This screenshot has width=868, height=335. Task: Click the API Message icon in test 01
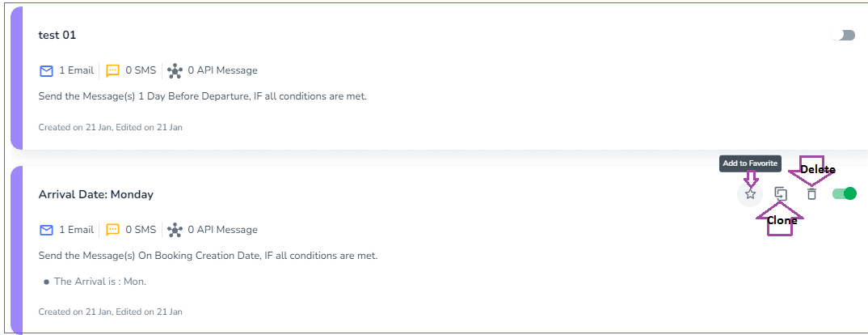tap(175, 71)
